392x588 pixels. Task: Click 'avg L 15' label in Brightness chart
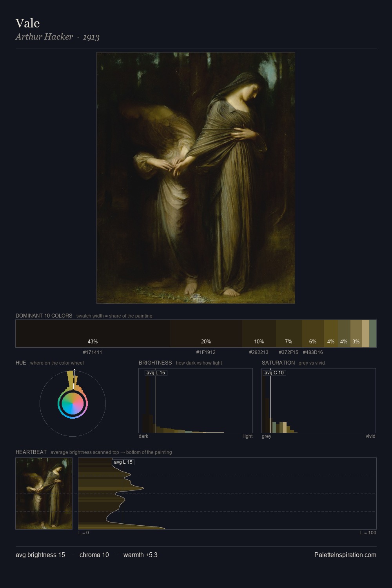(156, 373)
